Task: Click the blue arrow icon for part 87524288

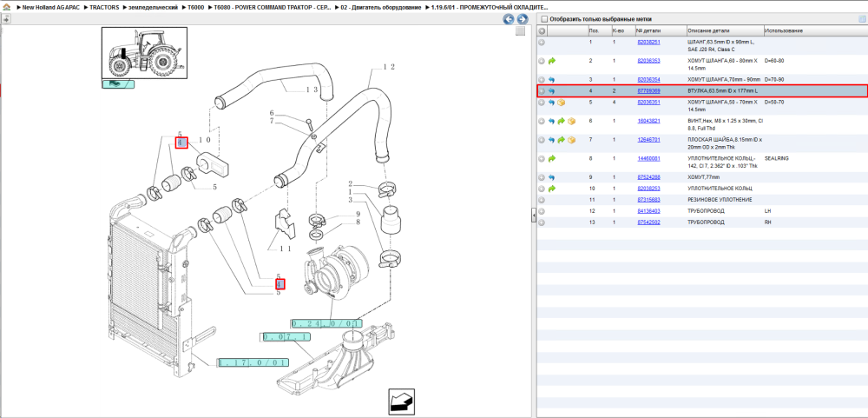Action: click(552, 177)
